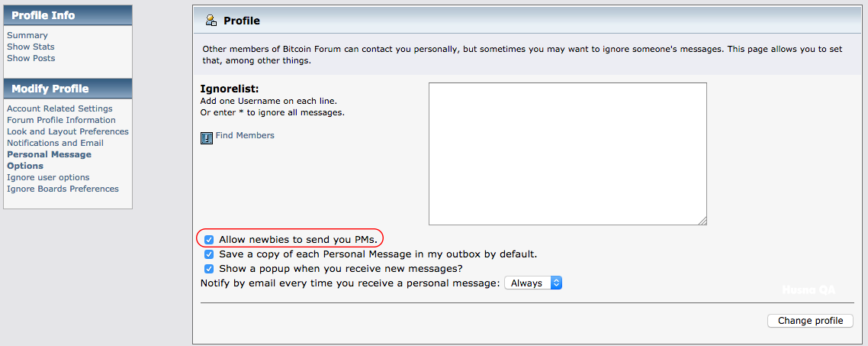
Task: Open Look and Layout Preferences
Action: coord(68,131)
